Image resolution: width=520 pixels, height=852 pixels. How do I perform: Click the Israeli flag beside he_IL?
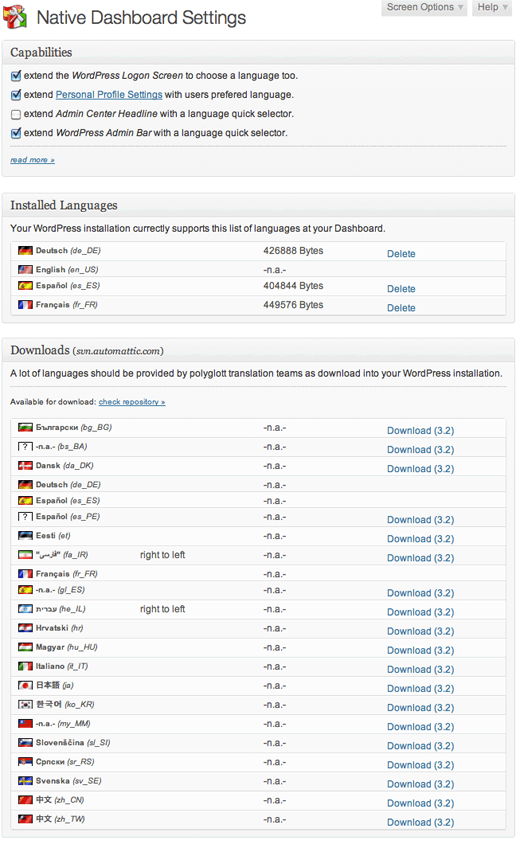pos(25,609)
